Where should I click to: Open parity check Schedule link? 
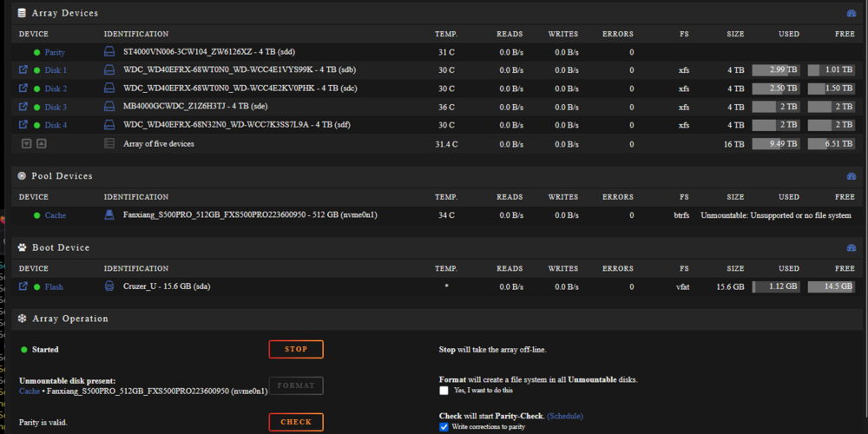click(565, 416)
